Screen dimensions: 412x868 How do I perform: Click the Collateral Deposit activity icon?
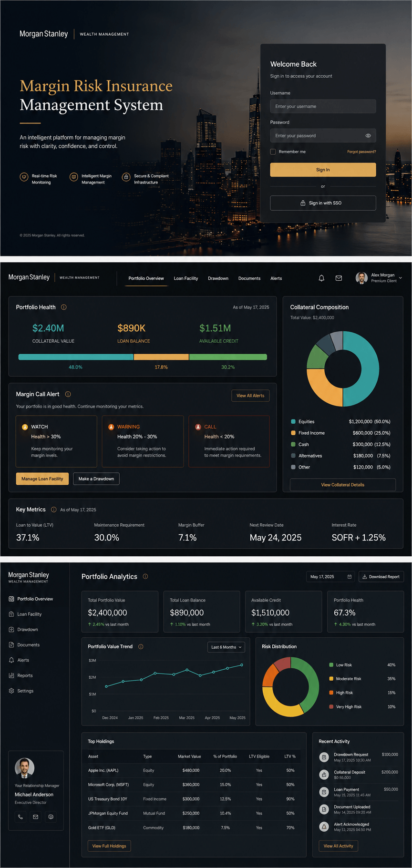click(324, 775)
